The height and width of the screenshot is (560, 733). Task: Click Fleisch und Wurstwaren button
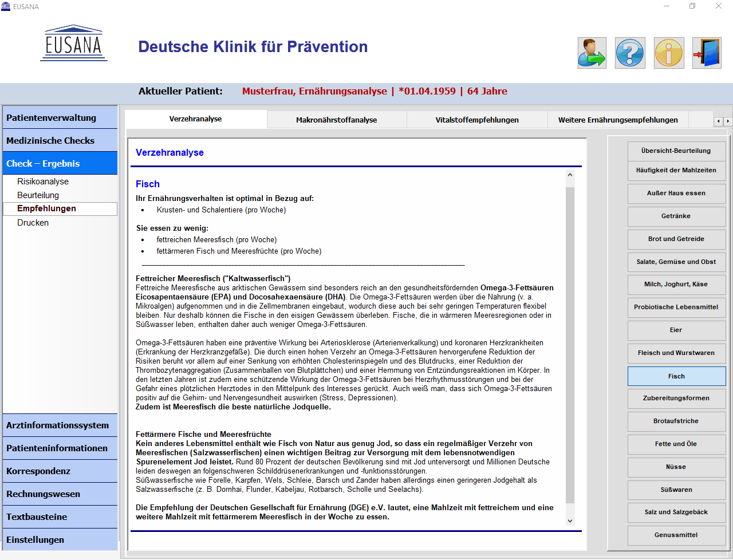pyautogui.click(x=676, y=353)
